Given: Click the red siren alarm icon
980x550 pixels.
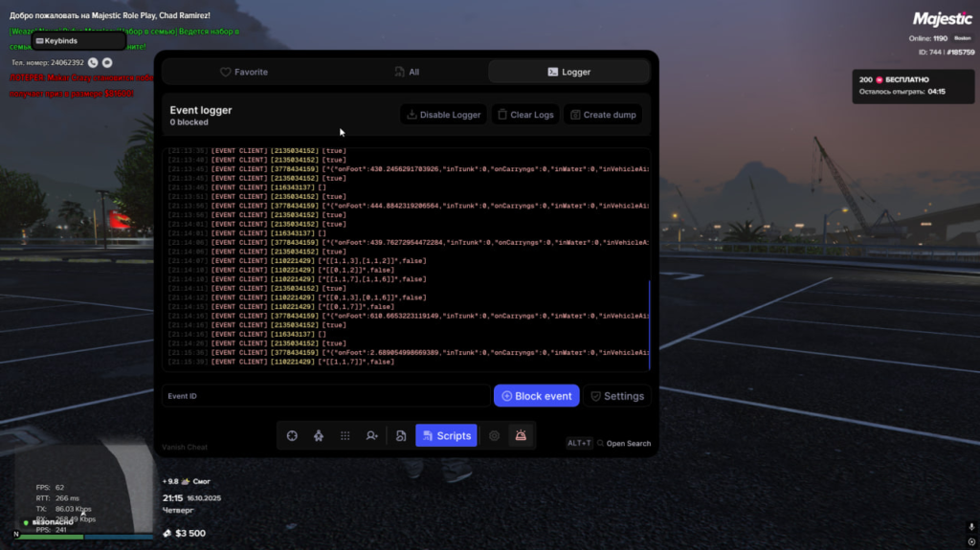Looking at the screenshot, I should 521,435.
